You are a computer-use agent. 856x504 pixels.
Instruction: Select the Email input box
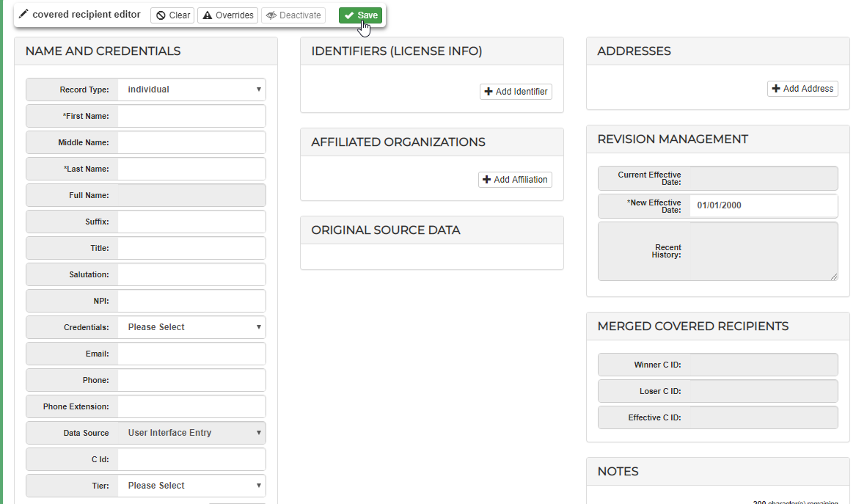pos(191,354)
